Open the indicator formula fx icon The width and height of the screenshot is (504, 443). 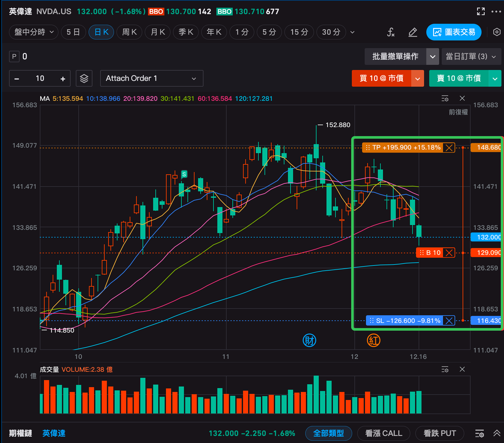[391, 32]
